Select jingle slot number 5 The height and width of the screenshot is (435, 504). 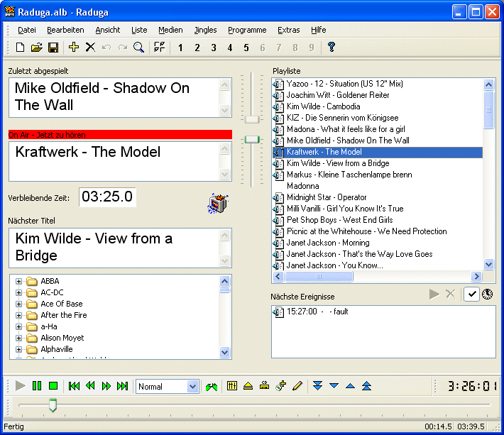[x=246, y=48]
